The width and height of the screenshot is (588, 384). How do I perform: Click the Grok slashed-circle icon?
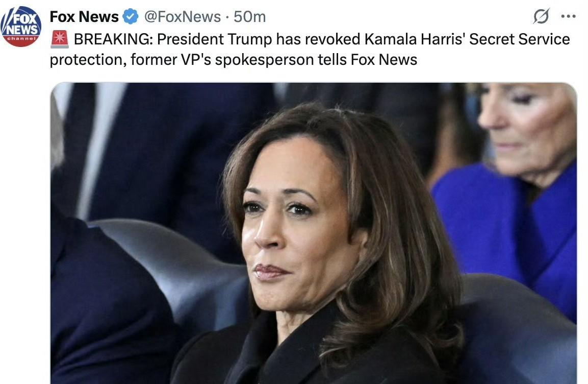coord(541,17)
